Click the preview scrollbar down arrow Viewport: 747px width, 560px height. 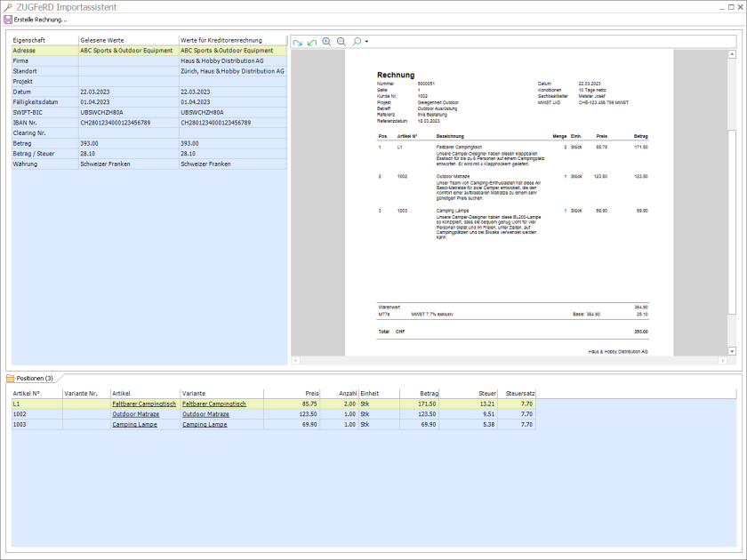tap(732, 351)
